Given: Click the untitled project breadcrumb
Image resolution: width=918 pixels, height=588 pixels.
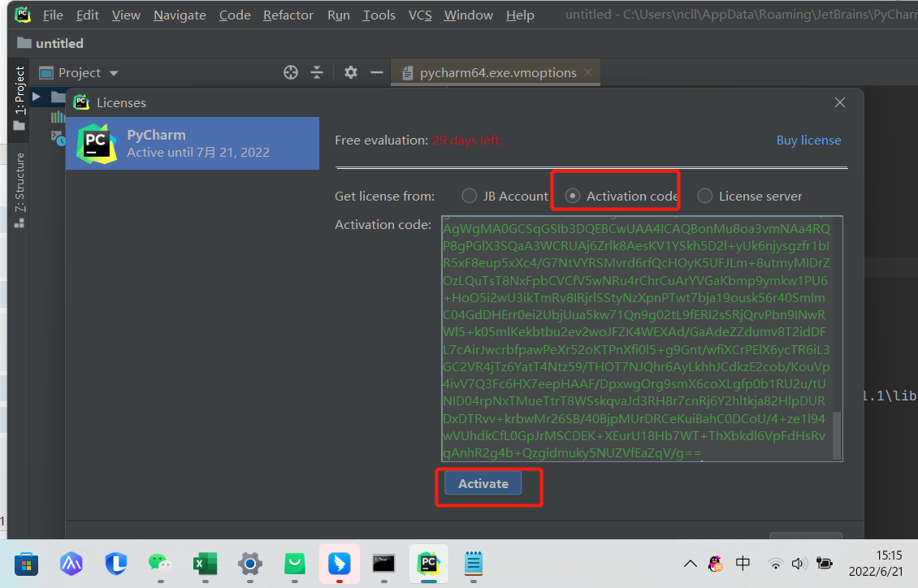Looking at the screenshot, I should point(50,43).
